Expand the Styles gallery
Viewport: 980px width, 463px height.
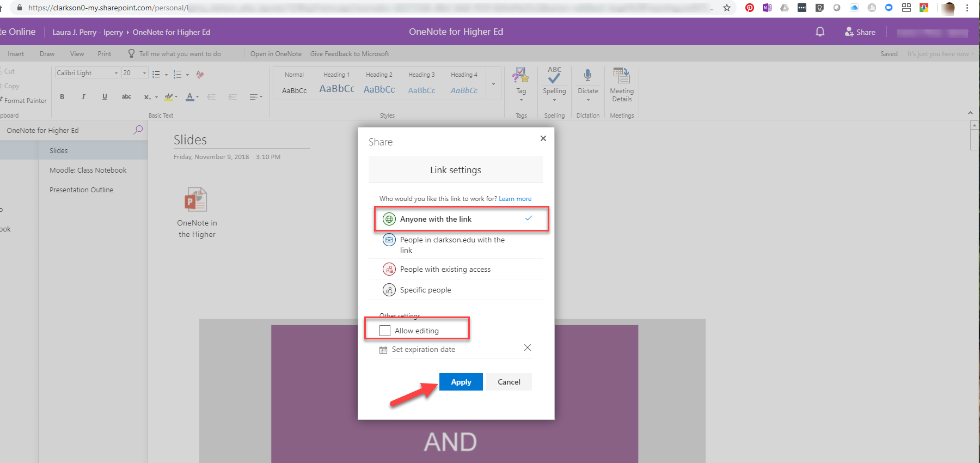tap(493, 84)
